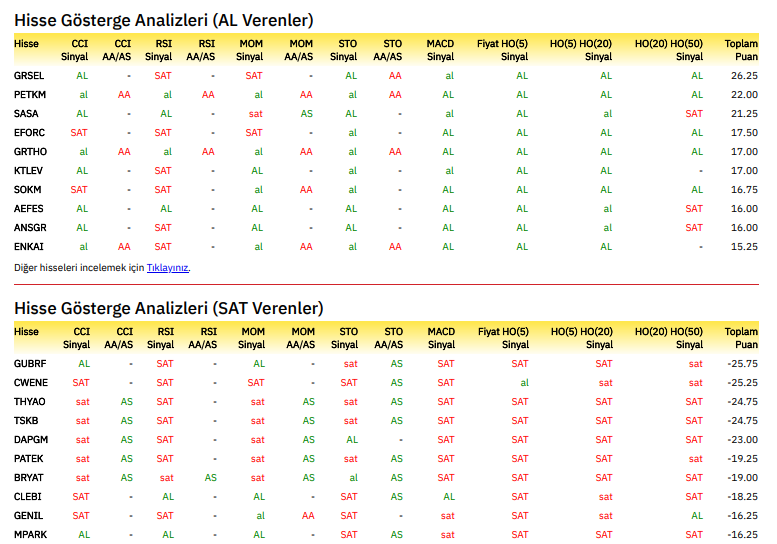Image resolution: width=777 pixels, height=544 pixels.
Task: Click GUBRF total score -25.75
Action: 743,364
